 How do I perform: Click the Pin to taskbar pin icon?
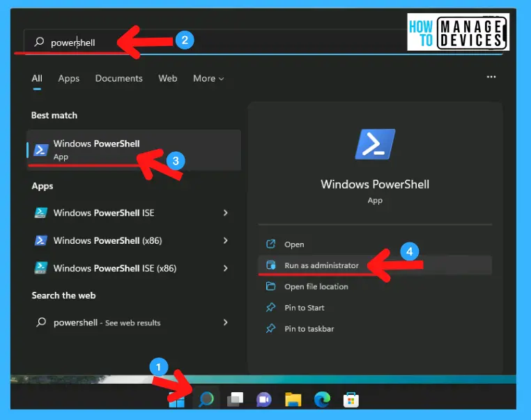(x=270, y=328)
